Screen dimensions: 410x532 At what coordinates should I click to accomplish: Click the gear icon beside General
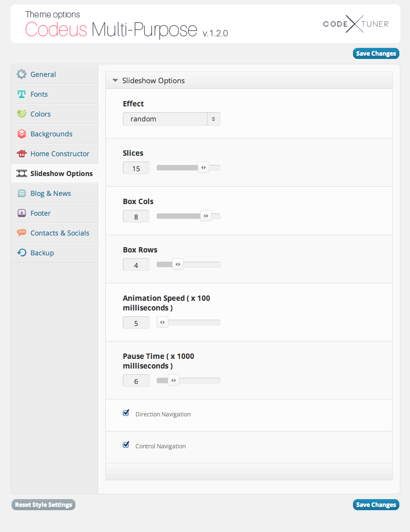click(x=21, y=74)
